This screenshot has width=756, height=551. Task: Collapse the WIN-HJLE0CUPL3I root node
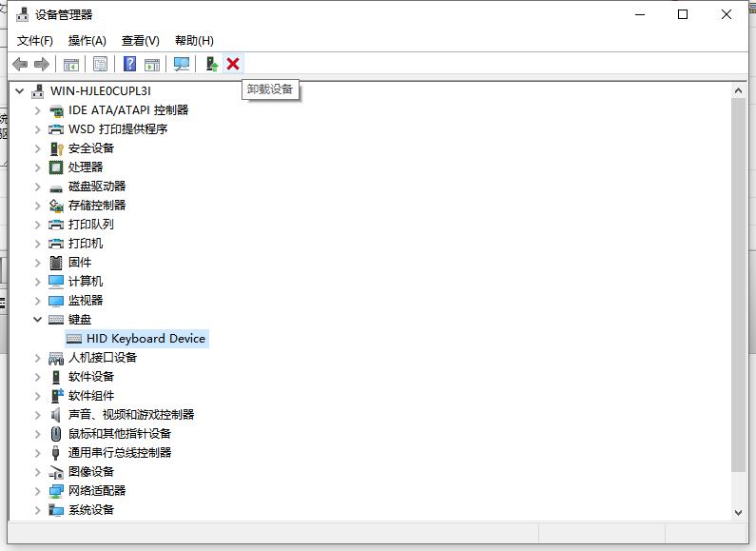[x=20, y=91]
